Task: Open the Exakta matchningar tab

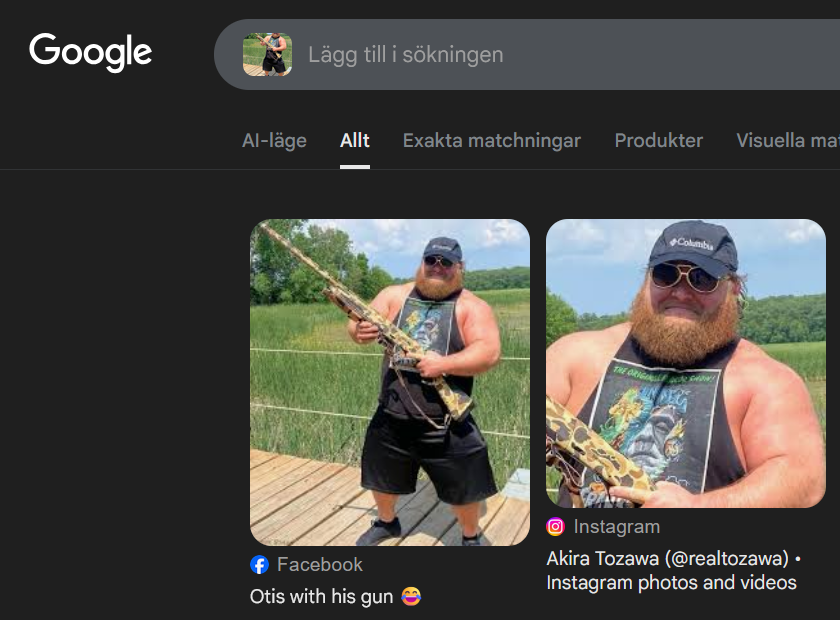Action: (x=491, y=140)
